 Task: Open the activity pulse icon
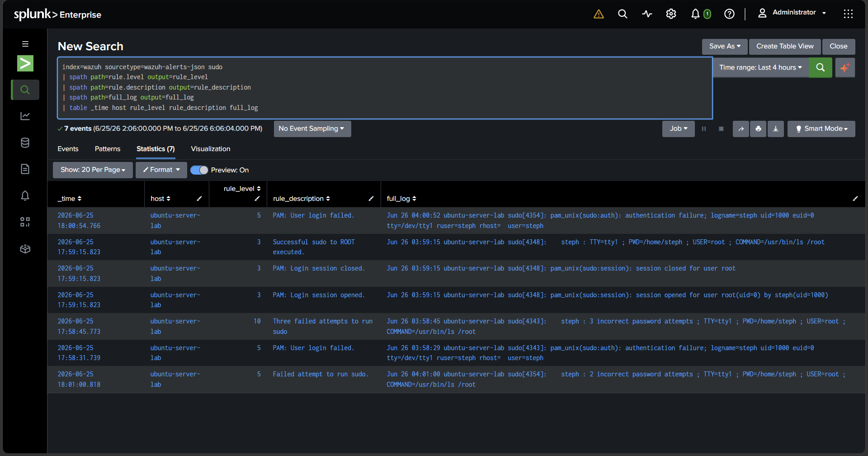point(647,14)
